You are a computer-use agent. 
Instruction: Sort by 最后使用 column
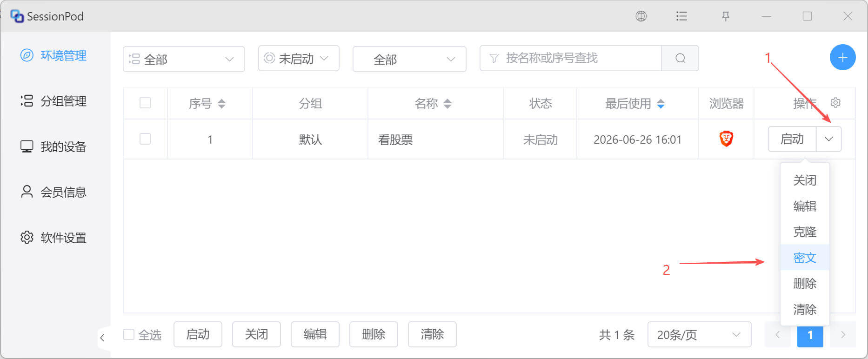click(661, 103)
